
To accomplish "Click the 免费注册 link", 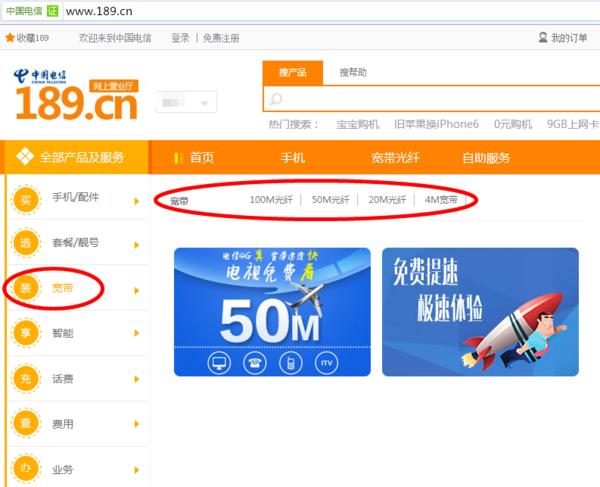I will [x=221, y=38].
